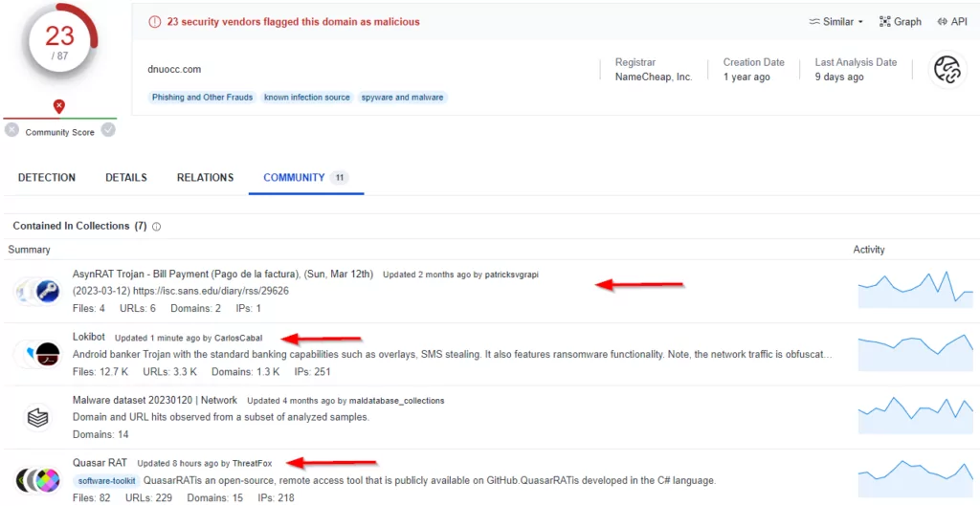Click the Community Score label
980x506 pixels.
click(60, 132)
